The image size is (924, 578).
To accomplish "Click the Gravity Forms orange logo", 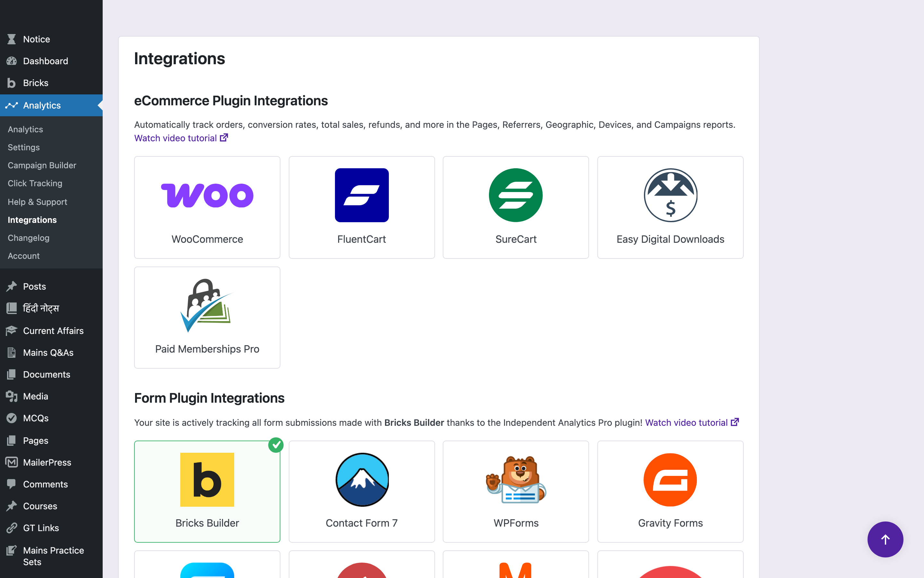I will (670, 479).
